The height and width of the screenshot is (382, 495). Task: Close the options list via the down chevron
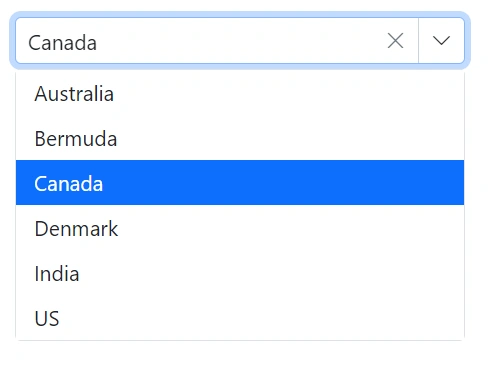click(x=441, y=41)
